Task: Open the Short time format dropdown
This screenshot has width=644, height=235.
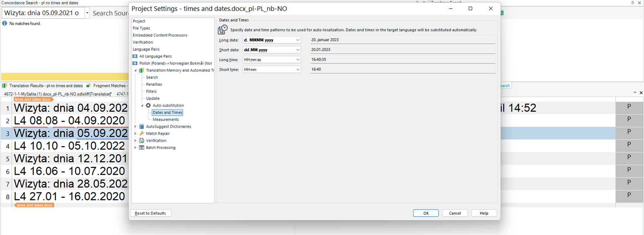Action: click(298, 69)
